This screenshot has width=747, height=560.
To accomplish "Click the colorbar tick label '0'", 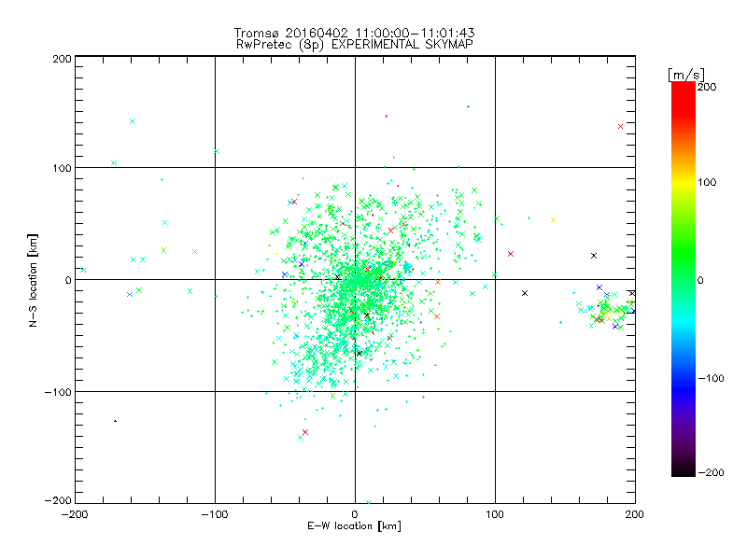I will click(700, 280).
